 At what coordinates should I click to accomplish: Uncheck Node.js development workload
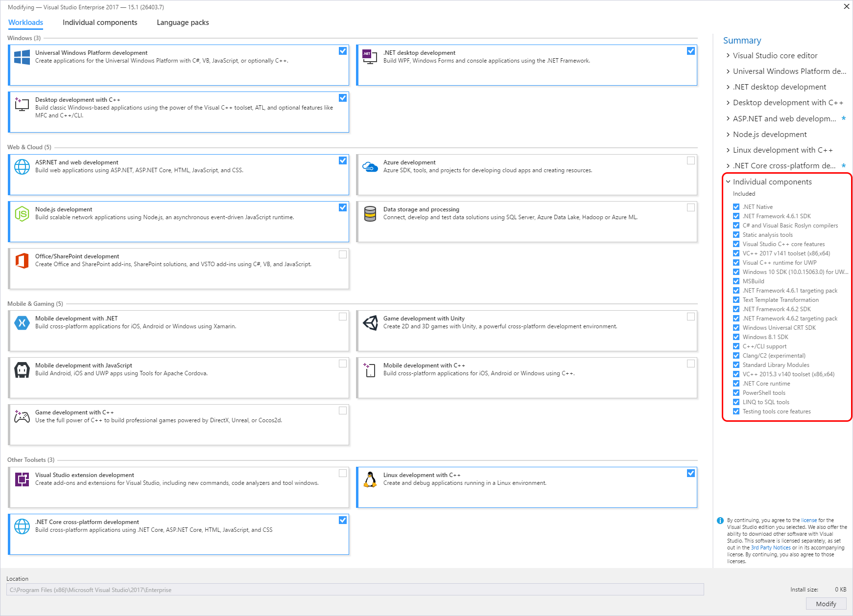coord(343,207)
